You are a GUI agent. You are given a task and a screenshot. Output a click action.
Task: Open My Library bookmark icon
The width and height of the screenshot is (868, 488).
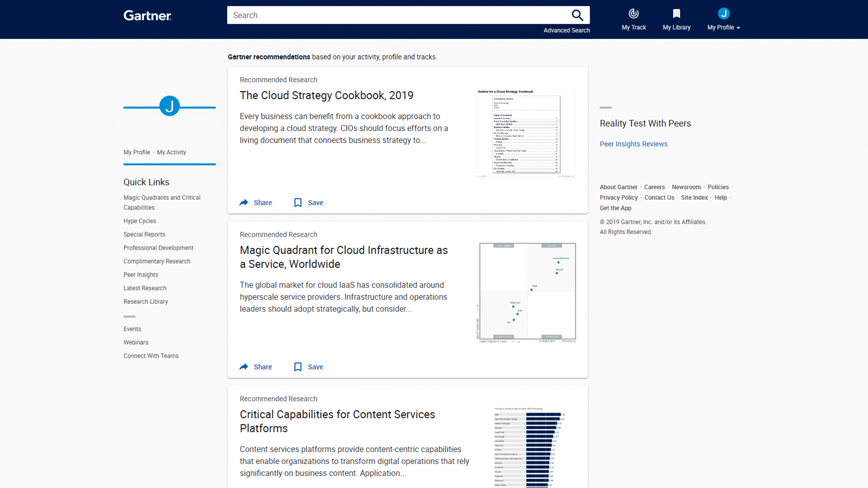676,14
